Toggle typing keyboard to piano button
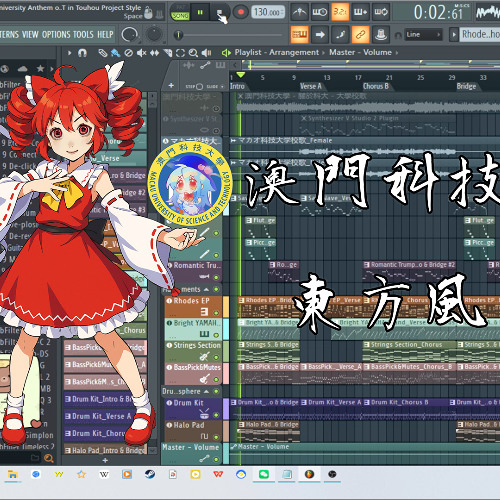 point(299,34)
